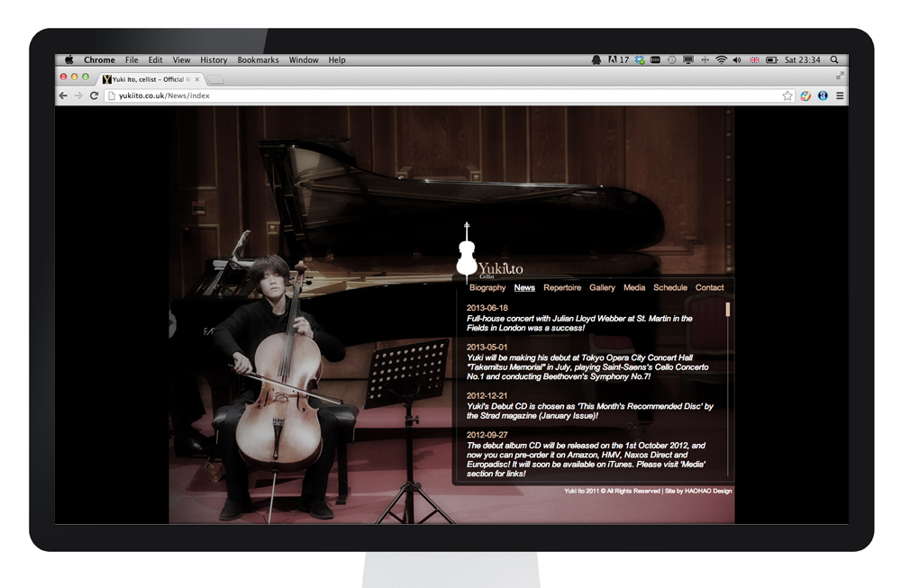The image size is (901, 588).
Task: Click the battery status icon
Action: pos(772,59)
